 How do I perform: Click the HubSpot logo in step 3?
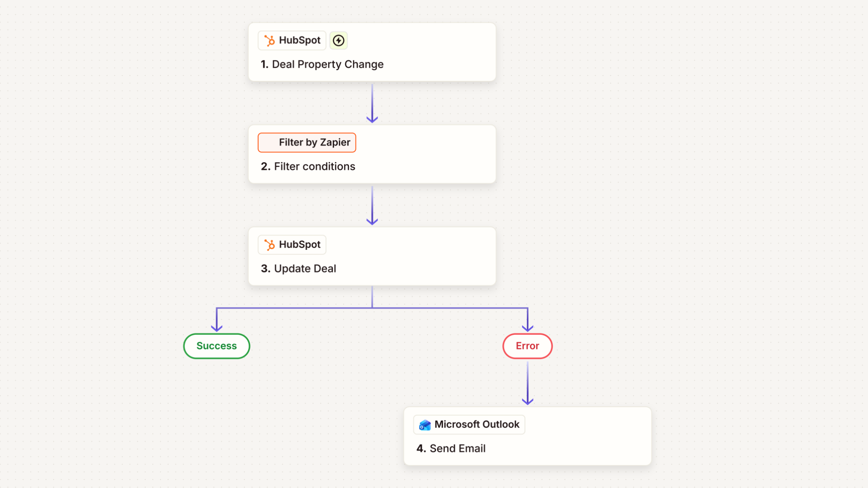[x=269, y=245]
